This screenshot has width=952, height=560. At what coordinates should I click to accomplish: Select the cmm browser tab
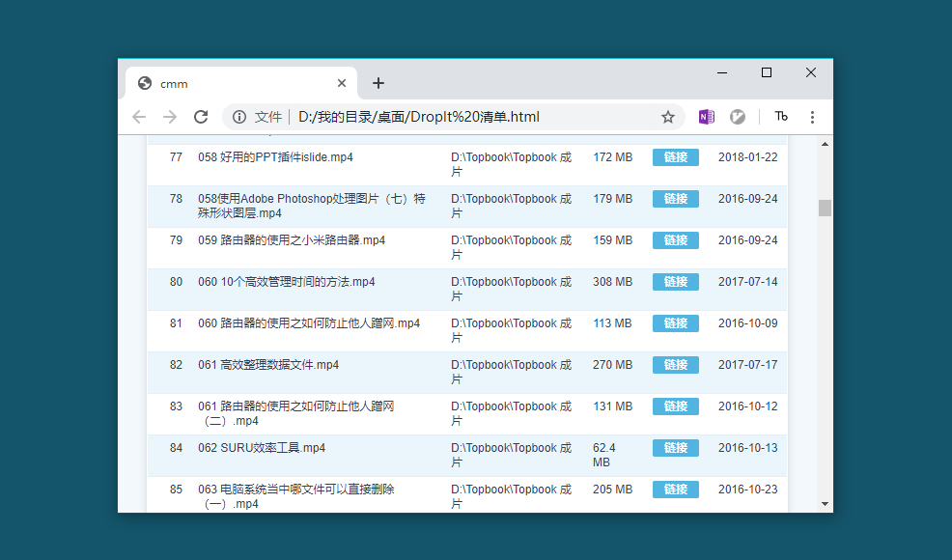pos(232,83)
